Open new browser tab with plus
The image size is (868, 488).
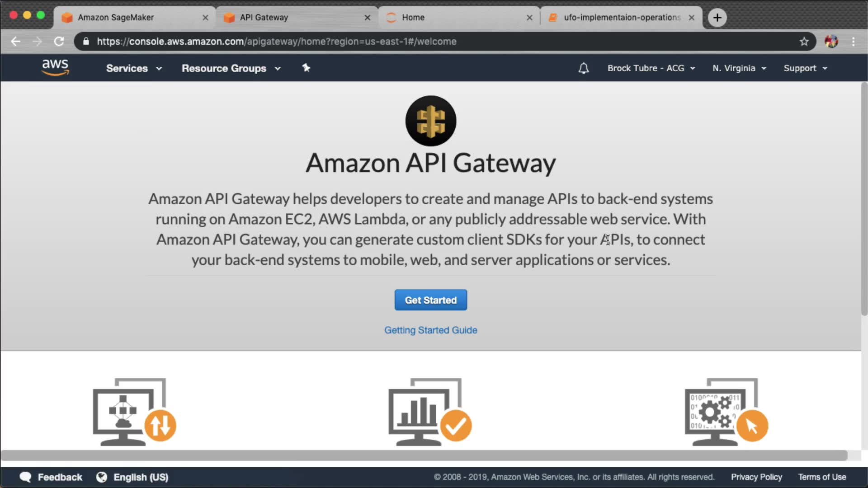click(717, 18)
